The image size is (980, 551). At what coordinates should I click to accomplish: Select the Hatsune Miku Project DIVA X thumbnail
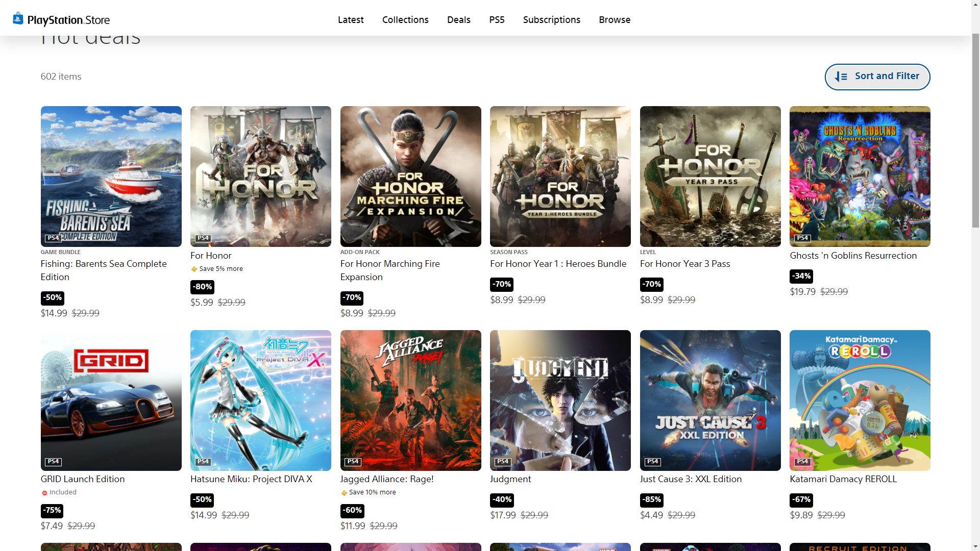click(260, 400)
